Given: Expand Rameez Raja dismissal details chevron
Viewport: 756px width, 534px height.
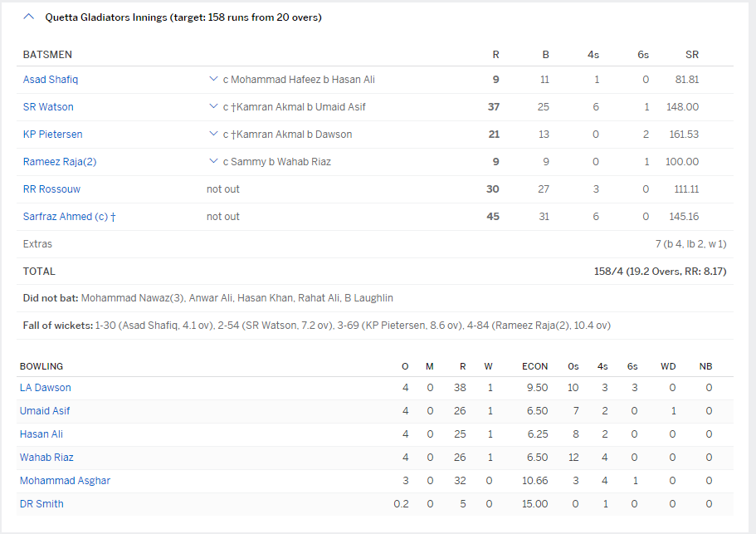Looking at the screenshot, I should pos(213,162).
